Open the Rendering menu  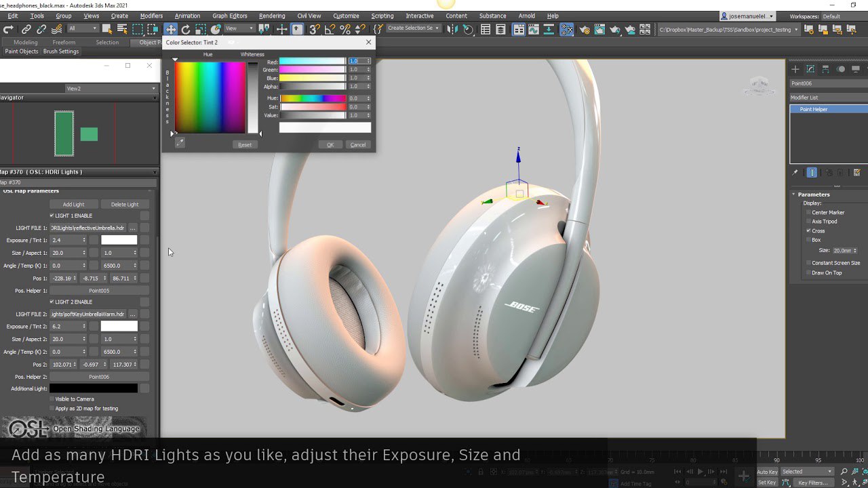click(272, 16)
